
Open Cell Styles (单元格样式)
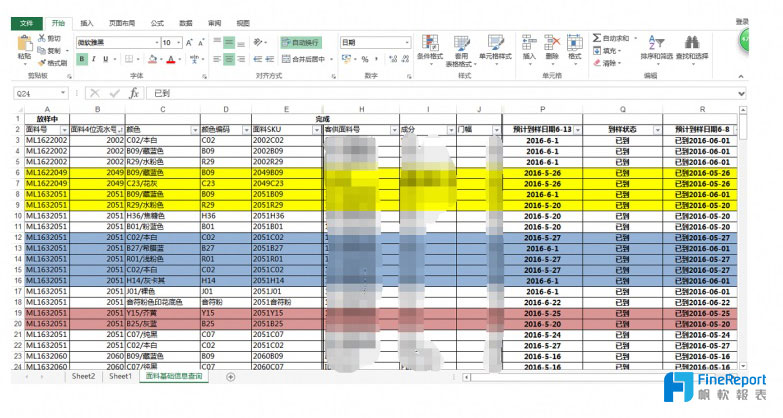(x=495, y=50)
